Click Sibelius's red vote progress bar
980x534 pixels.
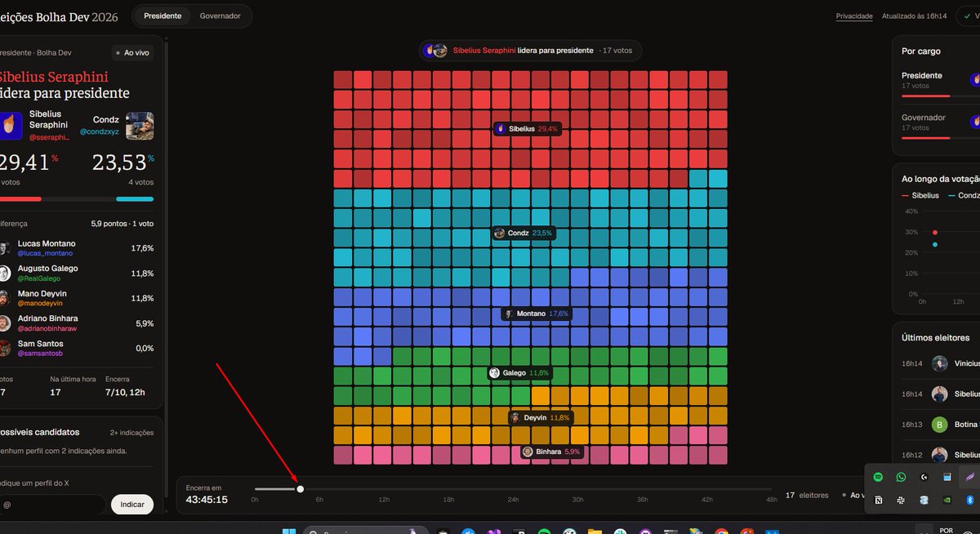[20, 198]
